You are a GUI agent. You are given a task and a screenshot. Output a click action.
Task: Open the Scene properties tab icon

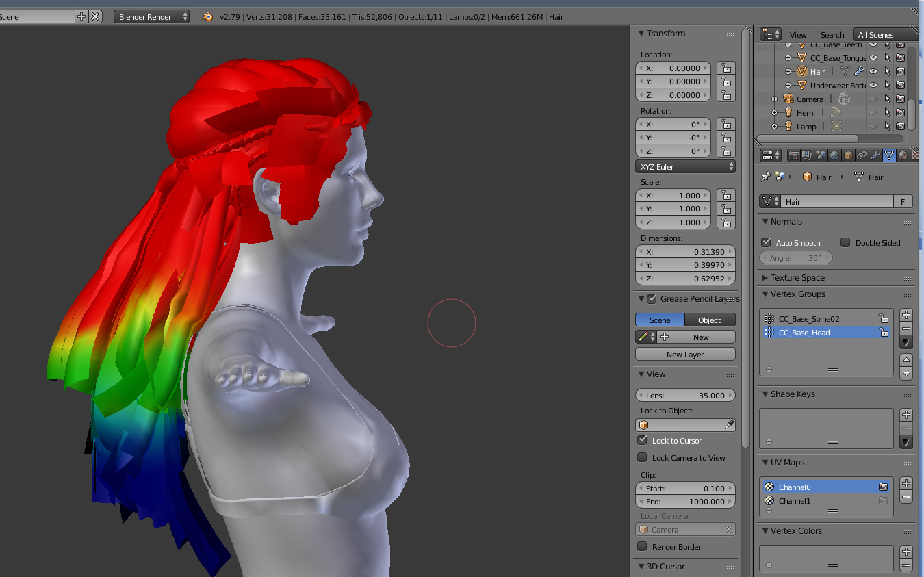pyautogui.click(x=821, y=155)
